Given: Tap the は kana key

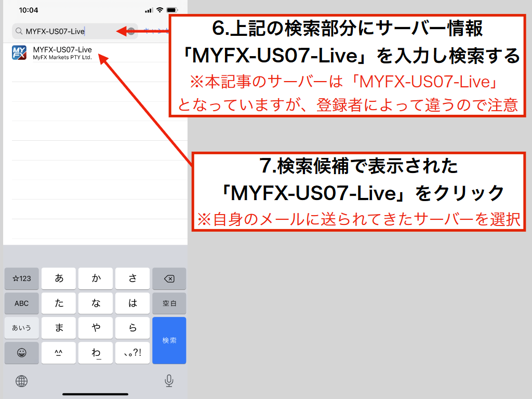Looking at the screenshot, I should click(132, 303).
